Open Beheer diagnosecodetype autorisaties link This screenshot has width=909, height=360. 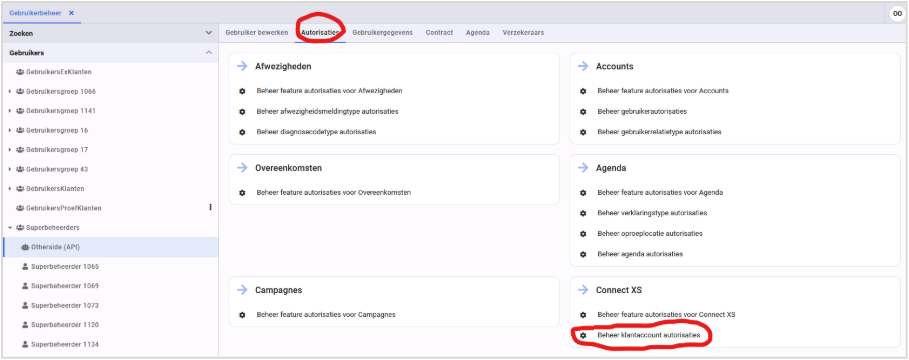click(316, 132)
